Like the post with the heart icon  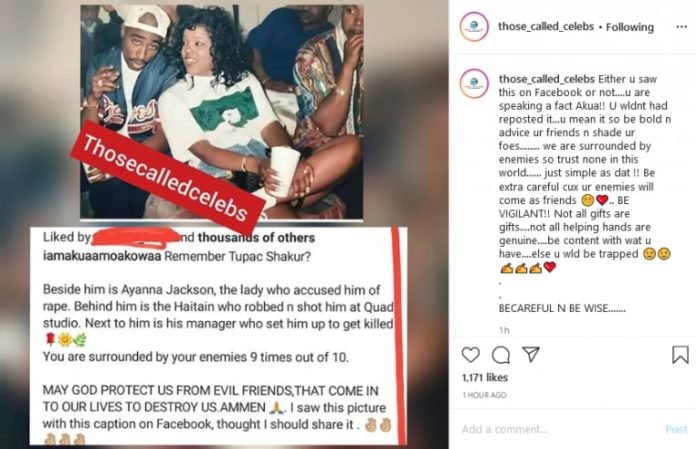click(x=471, y=355)
